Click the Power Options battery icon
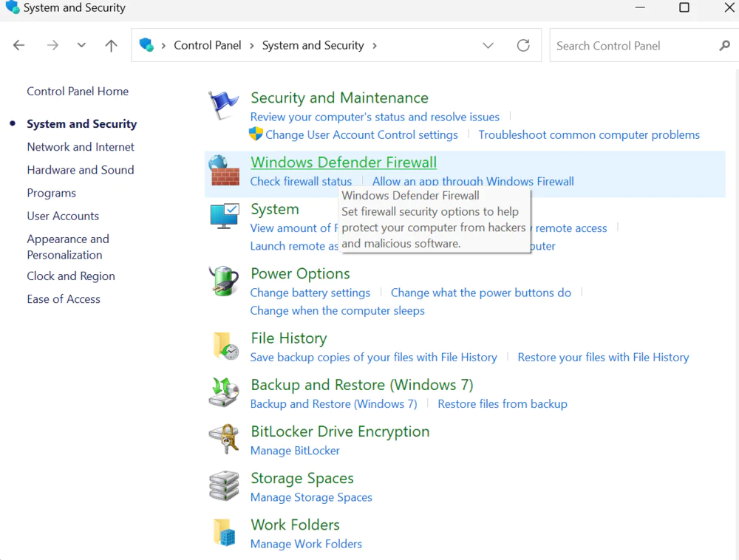The image size is (739, 560). (223, 281)
